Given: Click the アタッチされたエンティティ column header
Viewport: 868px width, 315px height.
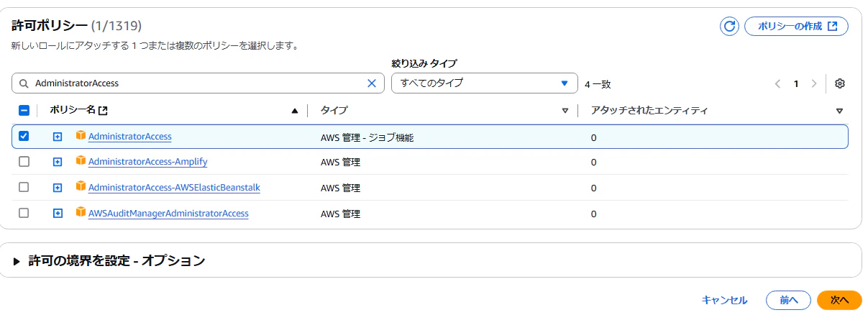Looking at the screenshot, I should 649,110.
